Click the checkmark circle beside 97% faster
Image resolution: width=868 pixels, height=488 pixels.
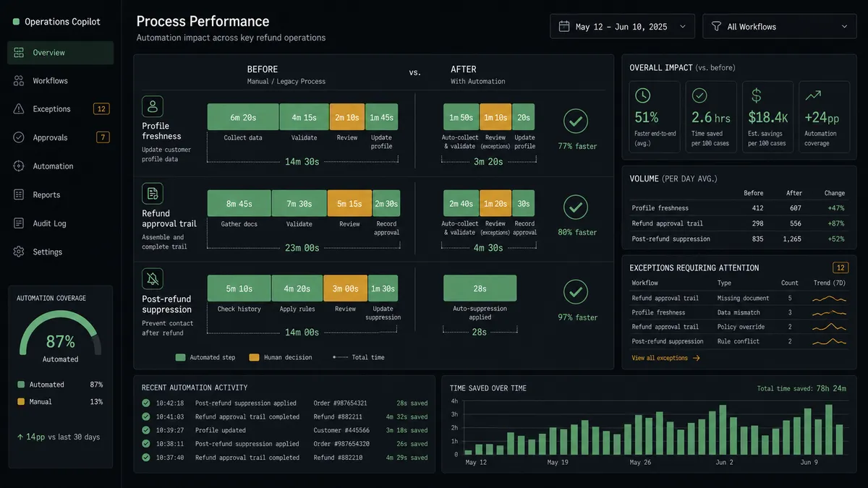pos(576,292)
